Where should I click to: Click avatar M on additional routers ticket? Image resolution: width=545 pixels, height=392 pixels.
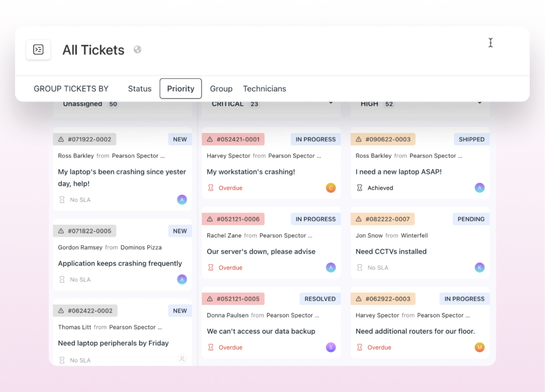[x=480, y=347]
